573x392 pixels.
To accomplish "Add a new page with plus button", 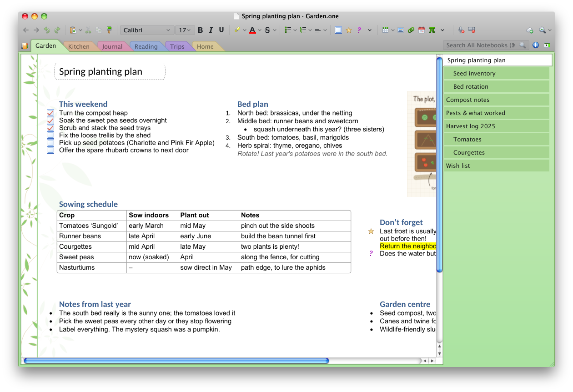I will click(536, 45).
